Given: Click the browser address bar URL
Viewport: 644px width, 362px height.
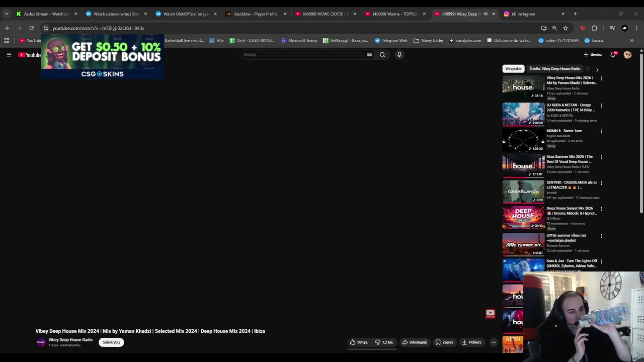Looking at the screenshot, I should click(98, 28).
